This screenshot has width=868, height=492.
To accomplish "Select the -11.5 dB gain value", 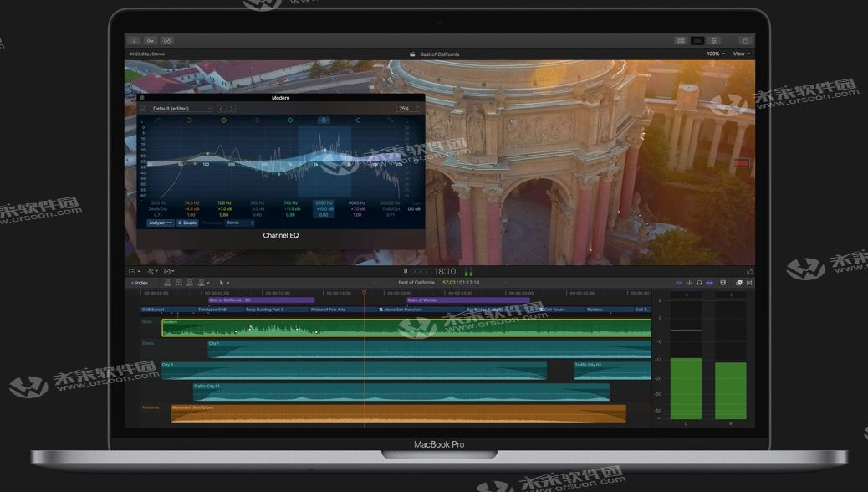I will pyautogui.click(x=291, y=209).
